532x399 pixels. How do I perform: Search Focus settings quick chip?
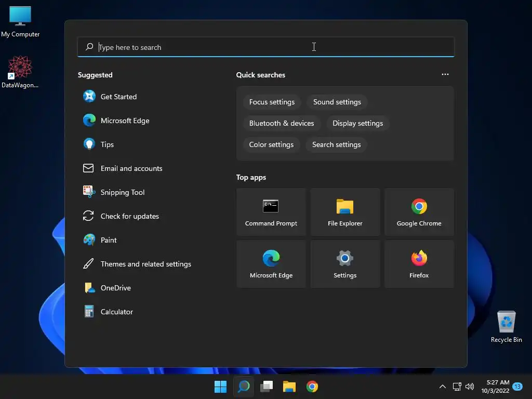[272, 102]
